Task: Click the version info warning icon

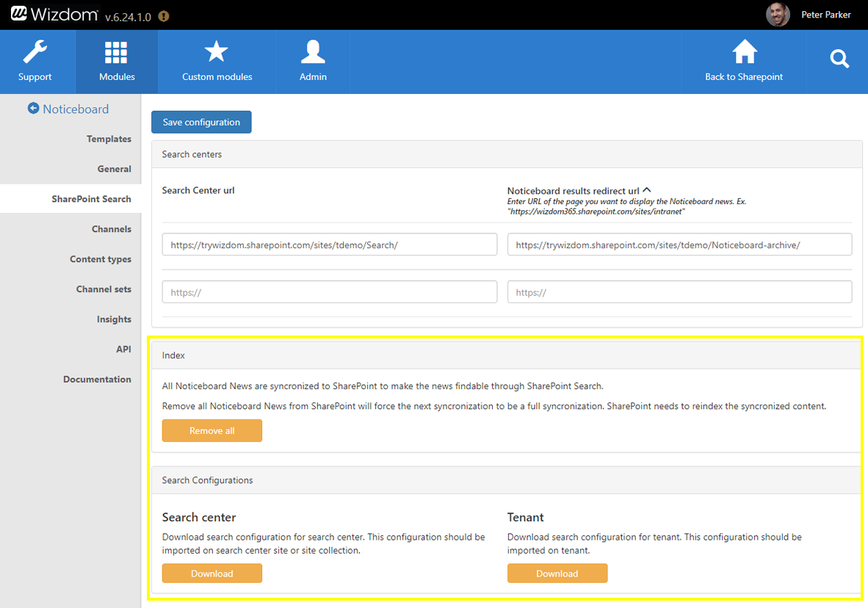Action: click(x=164, y=16)
